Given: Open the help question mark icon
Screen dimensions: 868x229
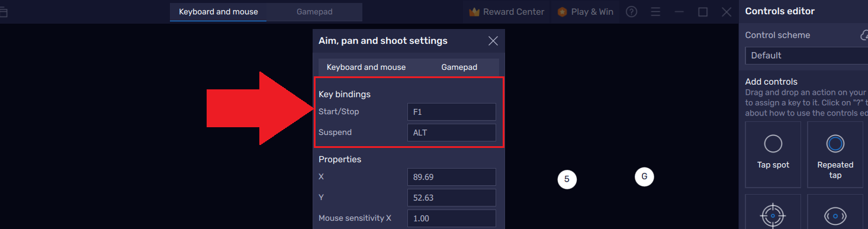Looking at the screenshot, I should [x=632, y=12].
